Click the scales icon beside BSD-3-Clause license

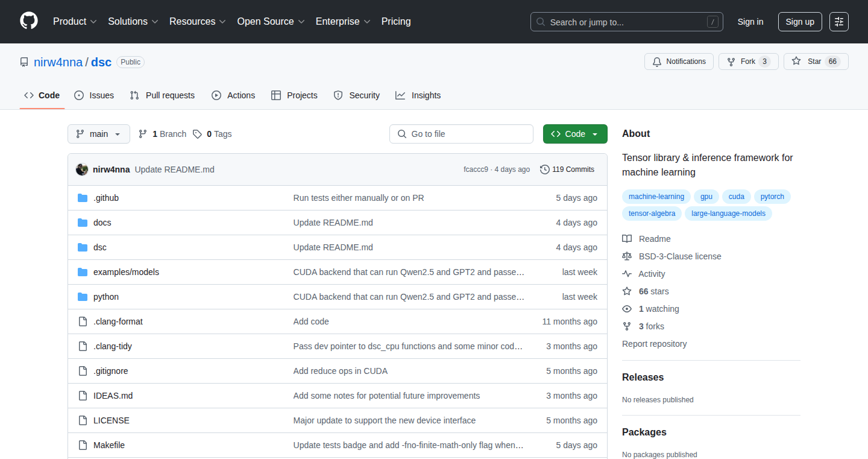click(x=627, y=256)
